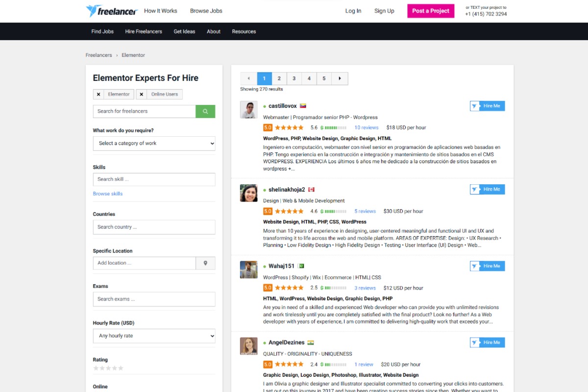Focus the Search skill field
The image size is (588, 392).
tap(154, 179)
